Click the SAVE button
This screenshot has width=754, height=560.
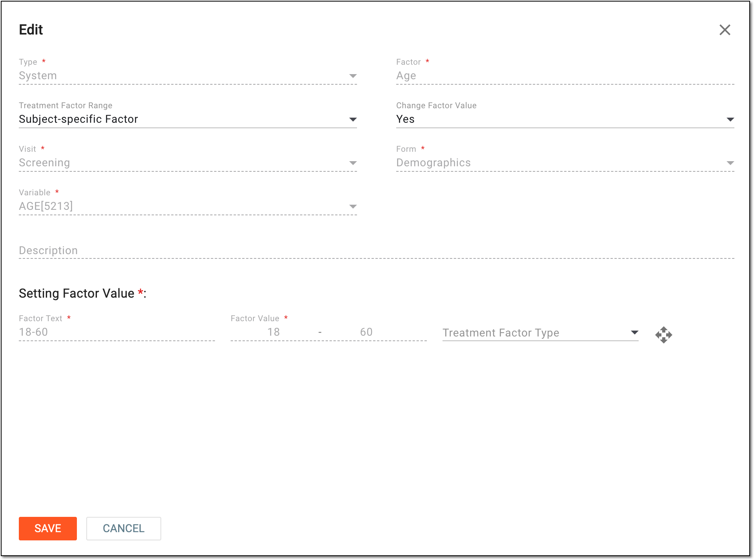click(48, 528)
